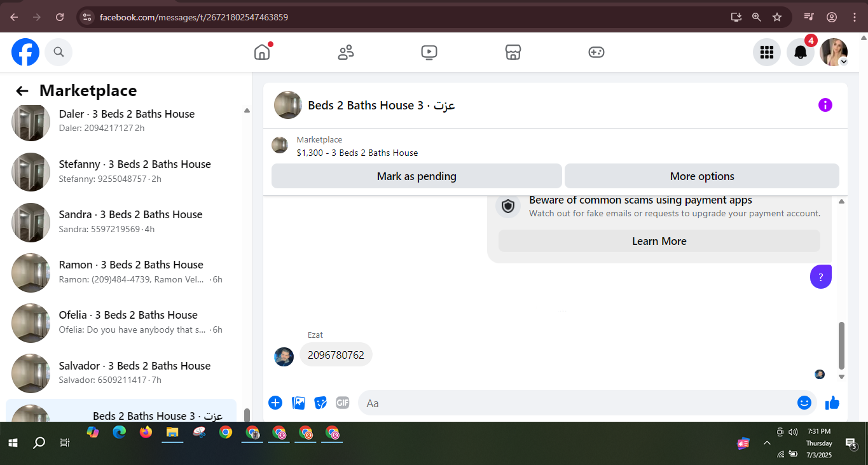
Task: Open account profile picture menu
Action: pyautogui.click(x=834, y=52)
